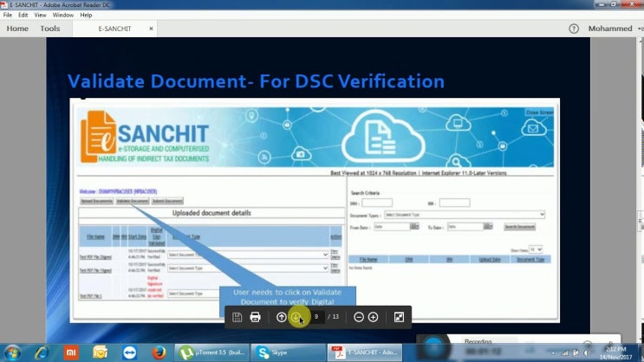Open the mail folder taskbar icon
Viewport: 644px width, 362px height.
pos(100,352)
